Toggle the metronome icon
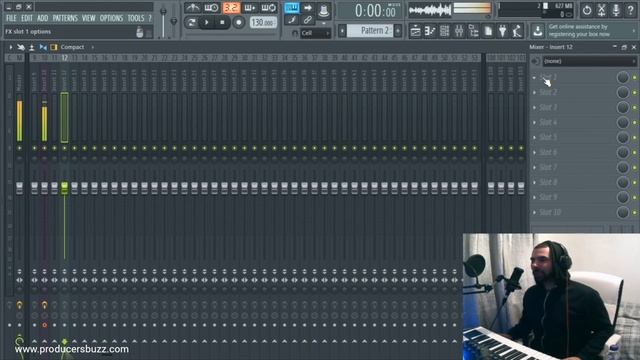The height and width of the screenshot is (360, 640). pyautogui.click(x=192, y=8)
